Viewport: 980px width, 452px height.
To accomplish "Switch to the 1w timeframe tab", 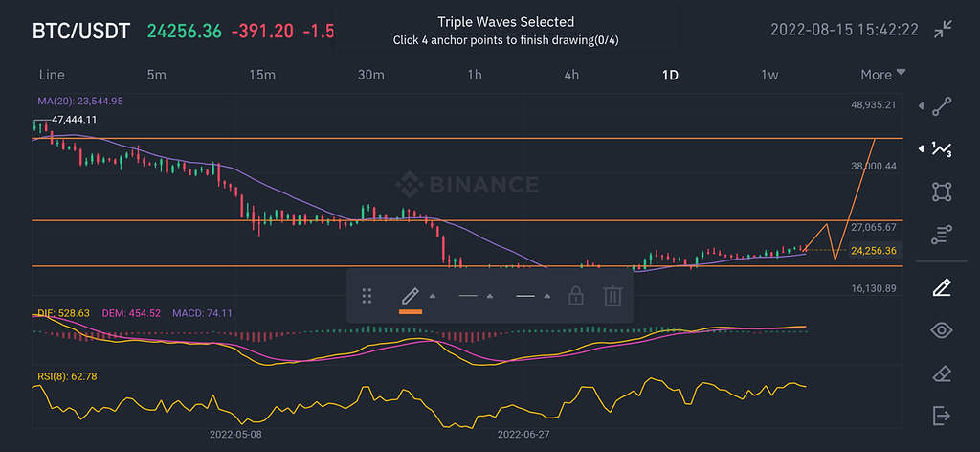I will click(771, 75).
